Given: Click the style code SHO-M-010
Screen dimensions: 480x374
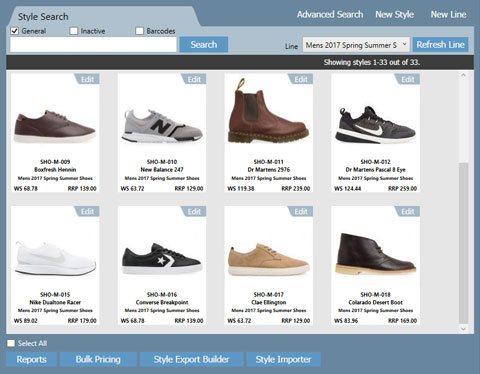Looking at the screenshot, I should click(x=162, y=162).
